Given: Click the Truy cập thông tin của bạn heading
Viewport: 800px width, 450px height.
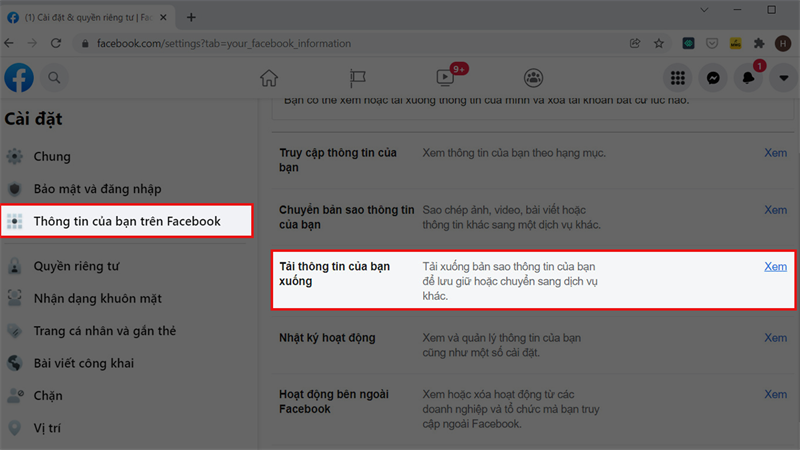Looking at the screenshot, I should tap(338, 160).
